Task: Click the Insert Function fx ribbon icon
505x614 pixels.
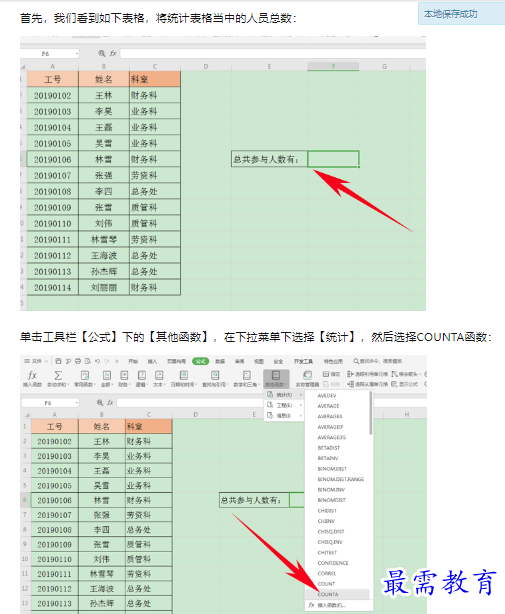Action: tap(32, 378)
